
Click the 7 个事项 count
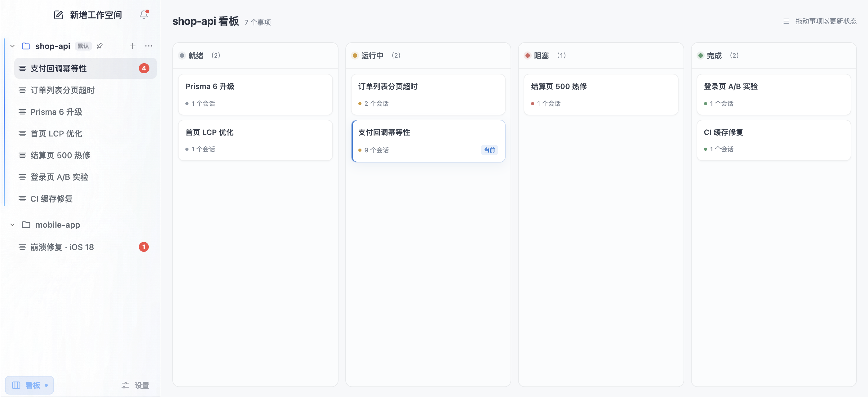tap(258, 22)
